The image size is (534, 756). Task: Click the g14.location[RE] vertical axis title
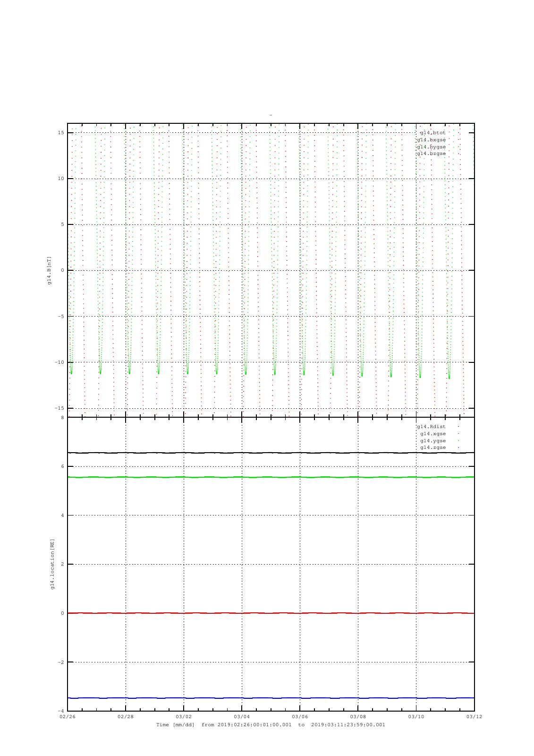click(53, 564)
